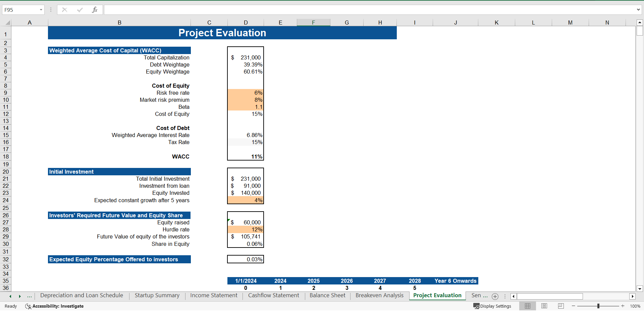
Task: Expand the formula bar with its chevron
Action: point(638,9)
